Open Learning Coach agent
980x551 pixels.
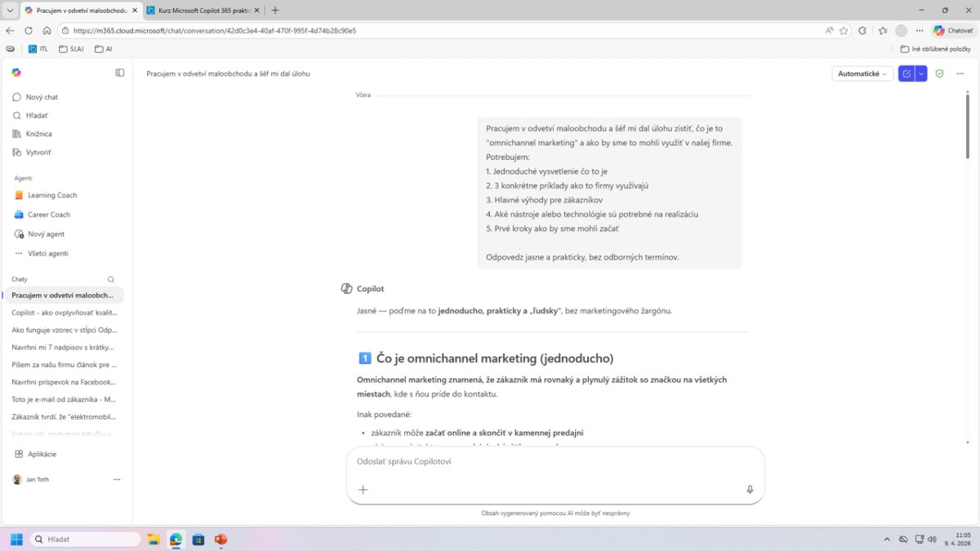pos(52,195)
